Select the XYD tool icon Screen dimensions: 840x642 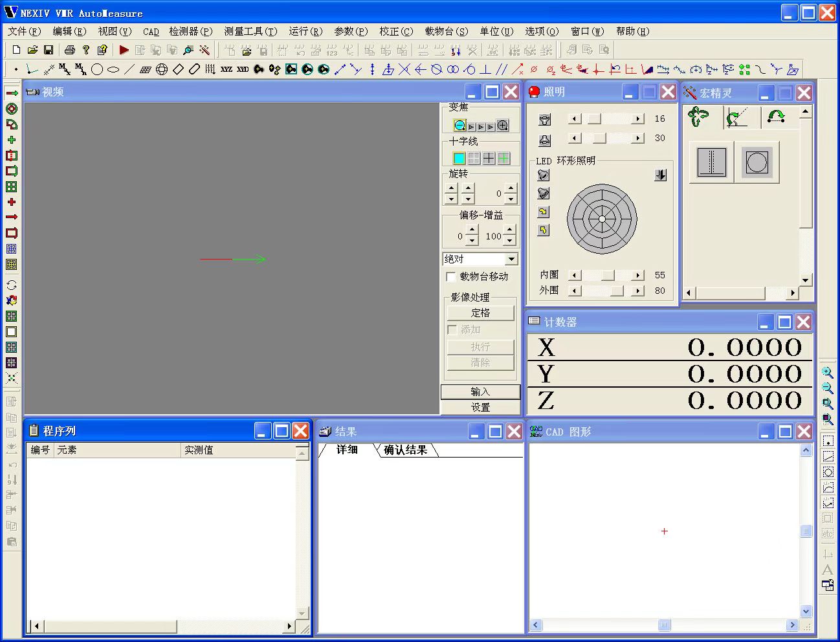[243, 69]
